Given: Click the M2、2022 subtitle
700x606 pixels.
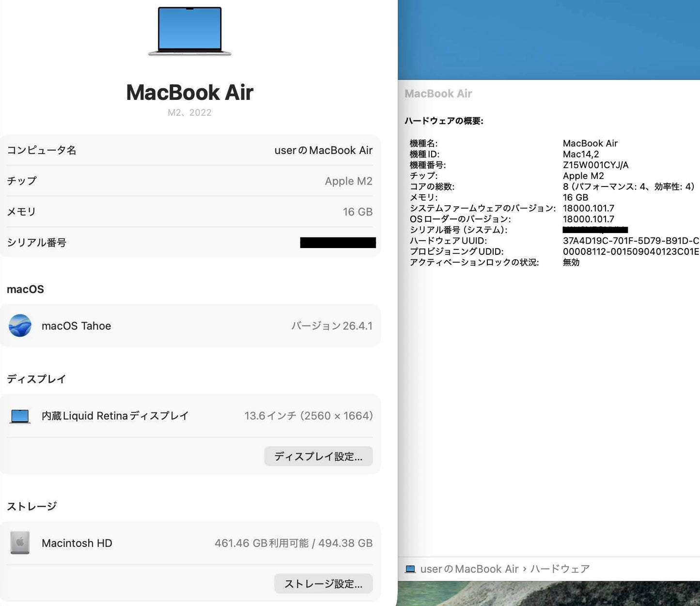Looking at the screenshot, I should tap(189, 112).
